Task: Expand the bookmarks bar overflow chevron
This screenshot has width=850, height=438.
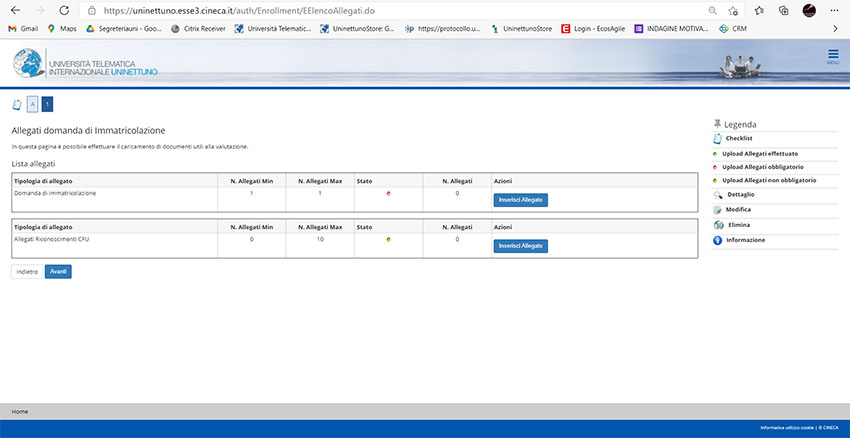Action: point(835,28)
